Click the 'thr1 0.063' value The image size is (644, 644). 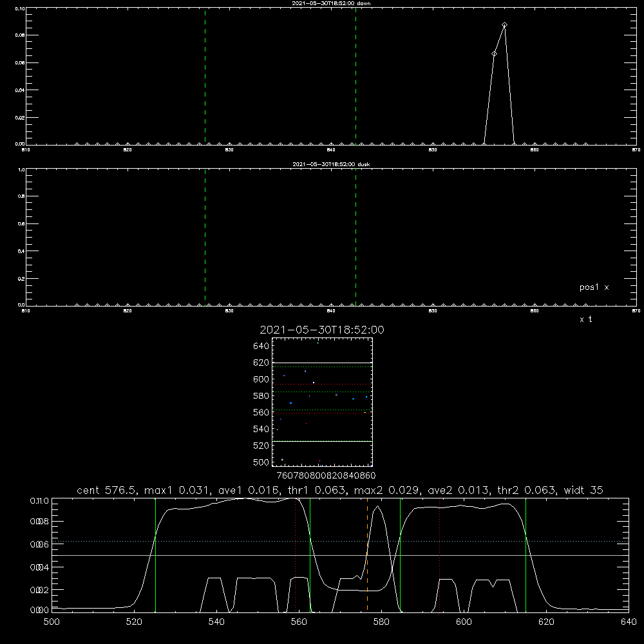pos(317,490)
